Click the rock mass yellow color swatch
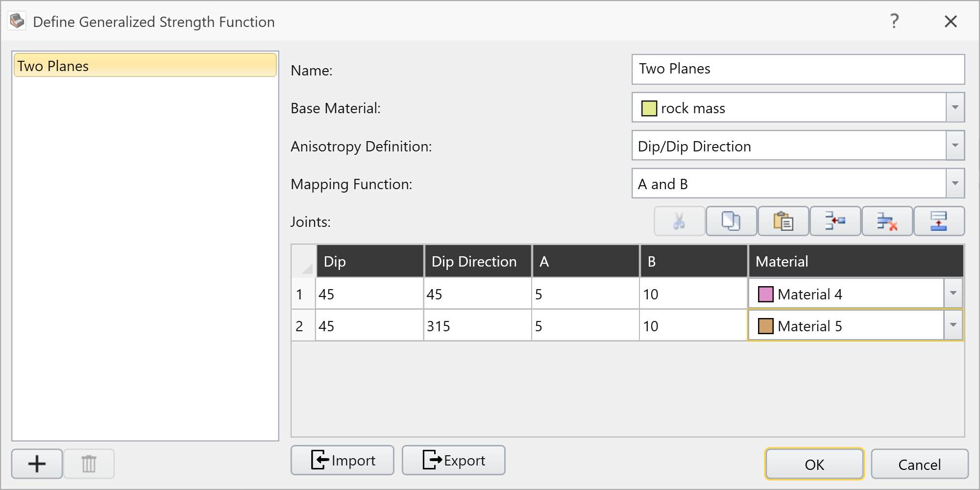980x490 pixels. 649,108
